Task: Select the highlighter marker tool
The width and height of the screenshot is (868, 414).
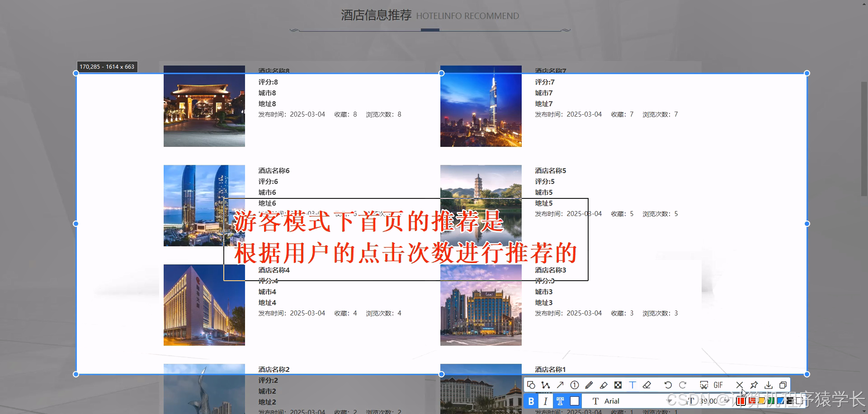Action: 604,385
